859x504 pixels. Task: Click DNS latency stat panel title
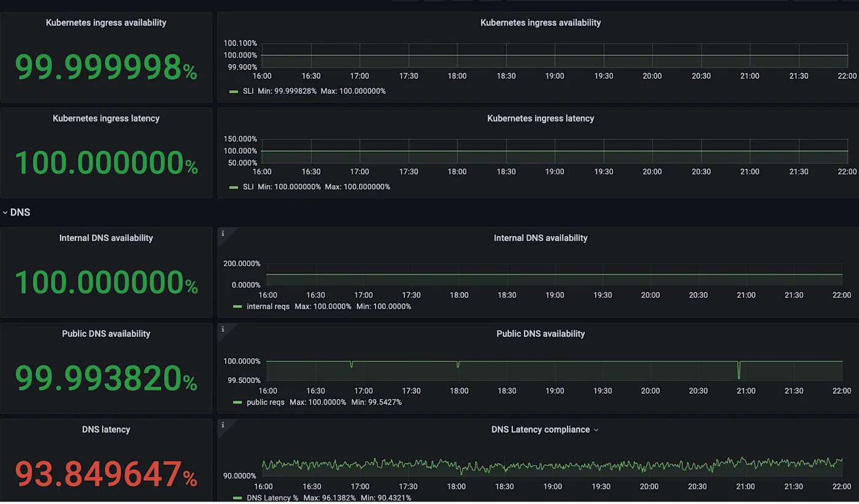[x=106, y=429]
